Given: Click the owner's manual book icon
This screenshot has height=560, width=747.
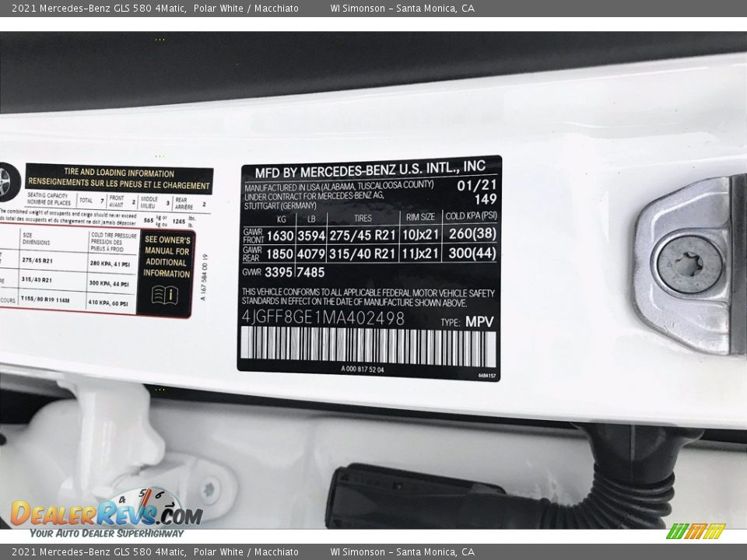Looking at the screenshot, I should pos(165,296).
